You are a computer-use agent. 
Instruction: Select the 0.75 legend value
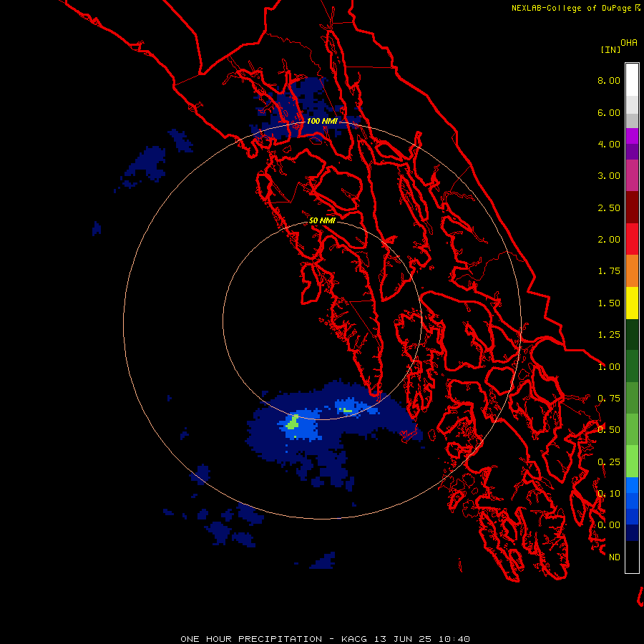pos(609,399)
